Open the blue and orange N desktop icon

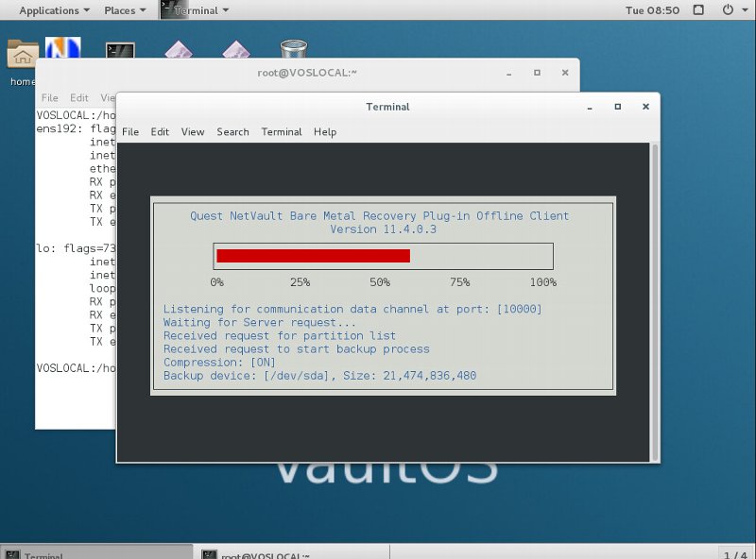point(63,47)
